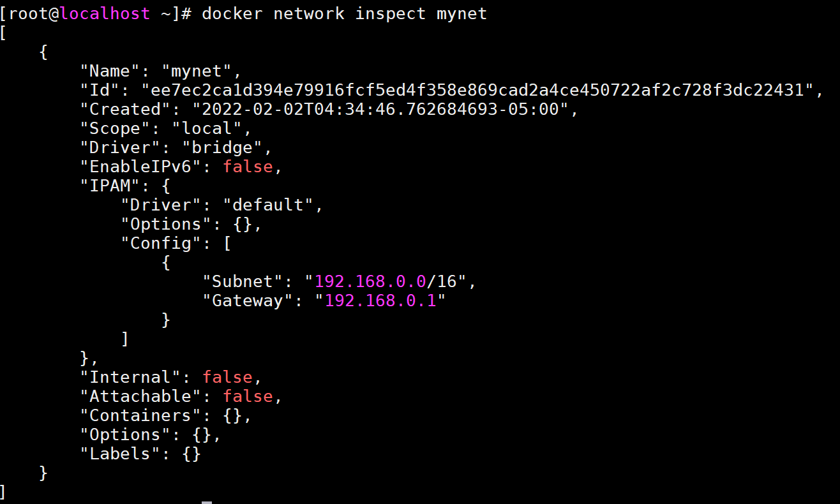Click the Created timestamp value
The width and height of the screenshot is (840, 504).
tap(380, 109)
